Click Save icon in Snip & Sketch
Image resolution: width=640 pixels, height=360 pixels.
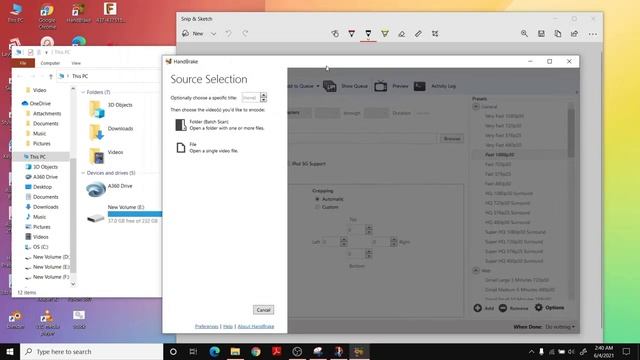(x=541, y=33)
